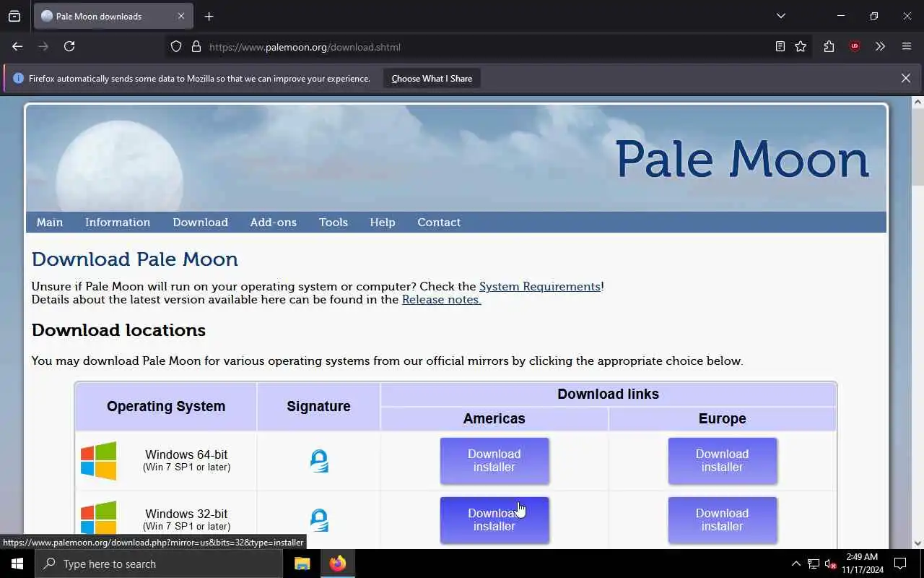The image size is (924, 578).
Task: Go back to previous page
Action: click(x=17, y=46)
